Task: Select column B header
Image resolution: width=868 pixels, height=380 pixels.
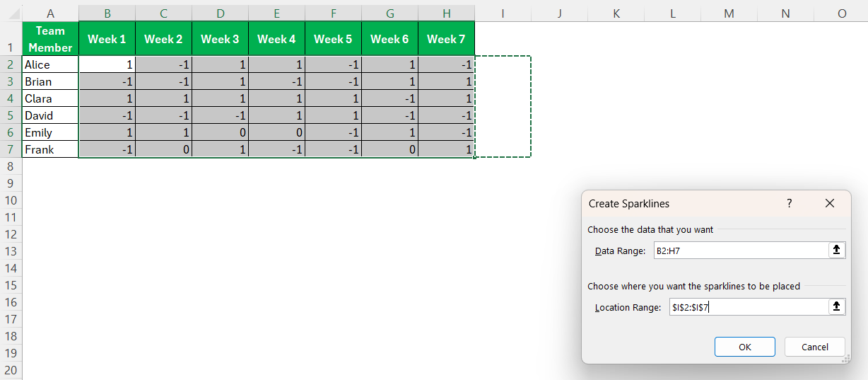Action: (107, 13)
